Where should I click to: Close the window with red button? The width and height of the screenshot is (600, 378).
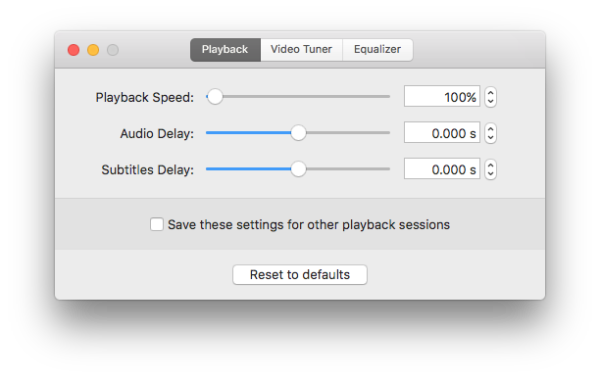[x=73, y=50]
